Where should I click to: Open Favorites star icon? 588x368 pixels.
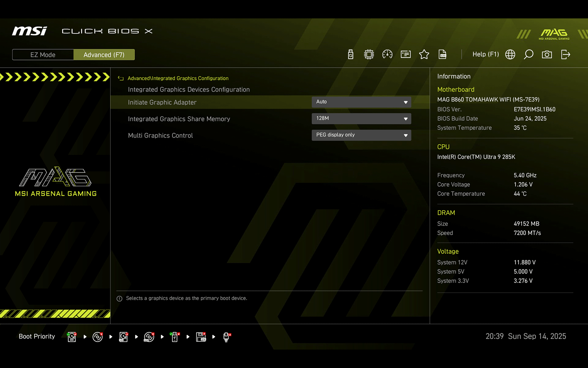(x=424, y=54)
